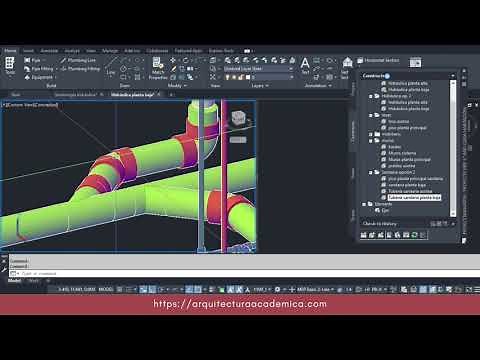Switch to the Start file tab
Image resolution: width=480 pixels, height=360 pixels.
pyautogui.click(x=16, y=95)
